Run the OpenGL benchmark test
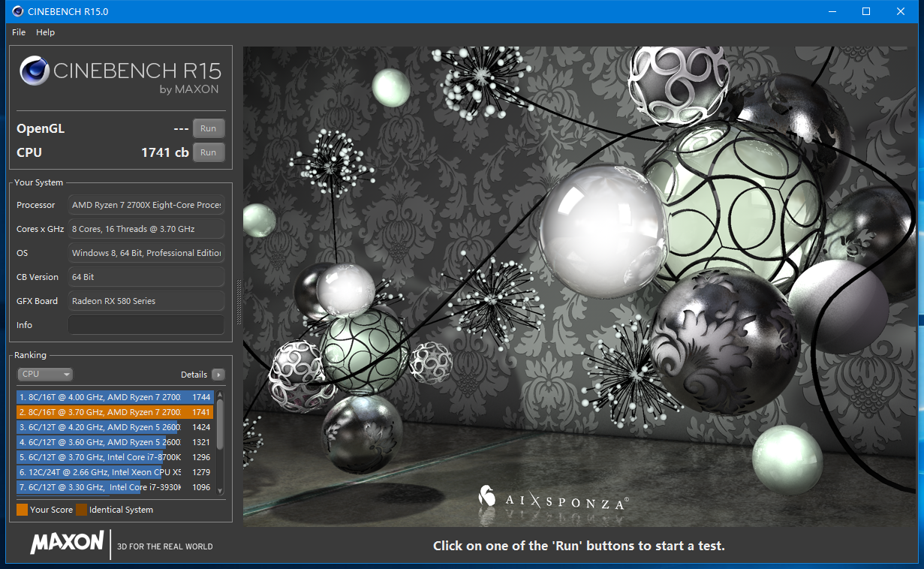Image resolution: width=924 pixels, height=569 pixels. (x=209, y=128)
